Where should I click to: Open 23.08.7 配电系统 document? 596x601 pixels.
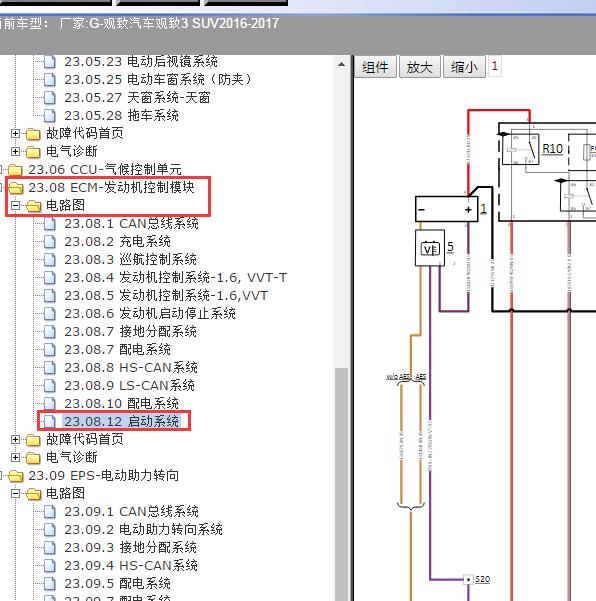[117, 350]
